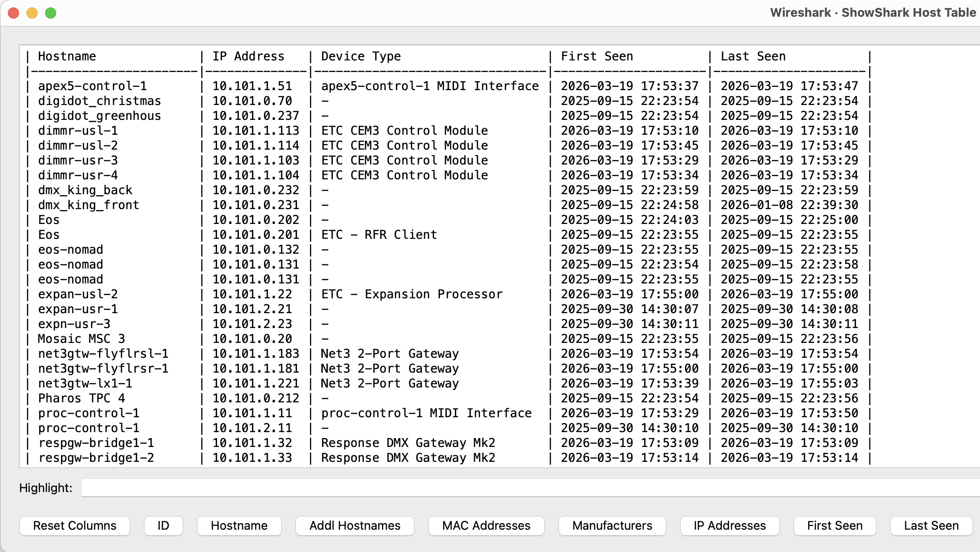This screenshot has height=552, width=980.
Task: Click the IP Address column header
Action: tap(249, 56)
